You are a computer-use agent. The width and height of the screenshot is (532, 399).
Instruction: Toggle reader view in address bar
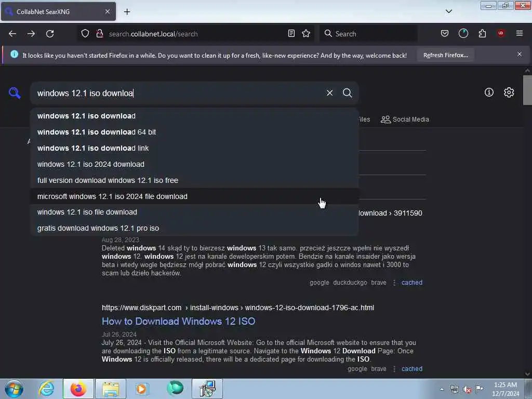(291, 34)
